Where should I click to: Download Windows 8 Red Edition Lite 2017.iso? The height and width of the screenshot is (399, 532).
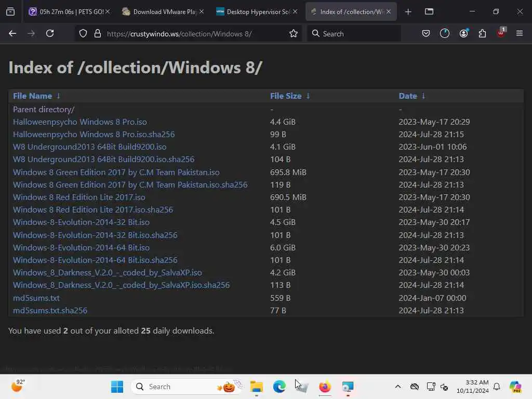[x=79, y=197]
